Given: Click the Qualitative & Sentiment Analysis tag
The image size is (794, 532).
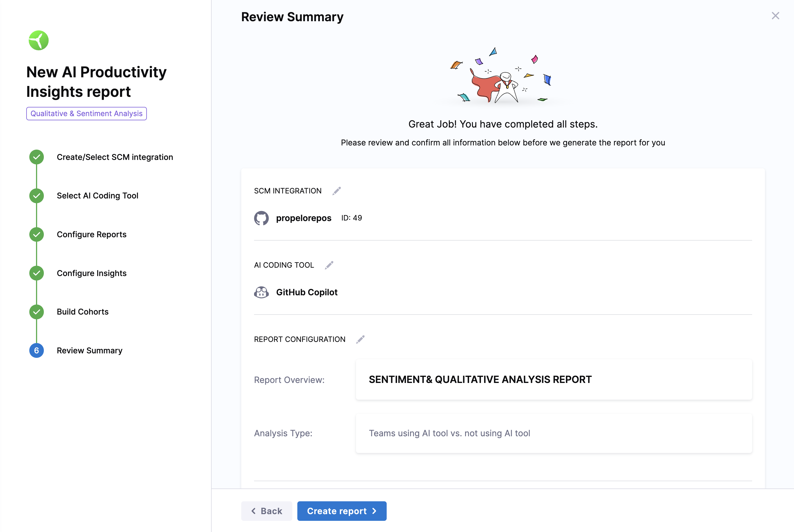Looking at the screenshot, I should click(86, 114).
